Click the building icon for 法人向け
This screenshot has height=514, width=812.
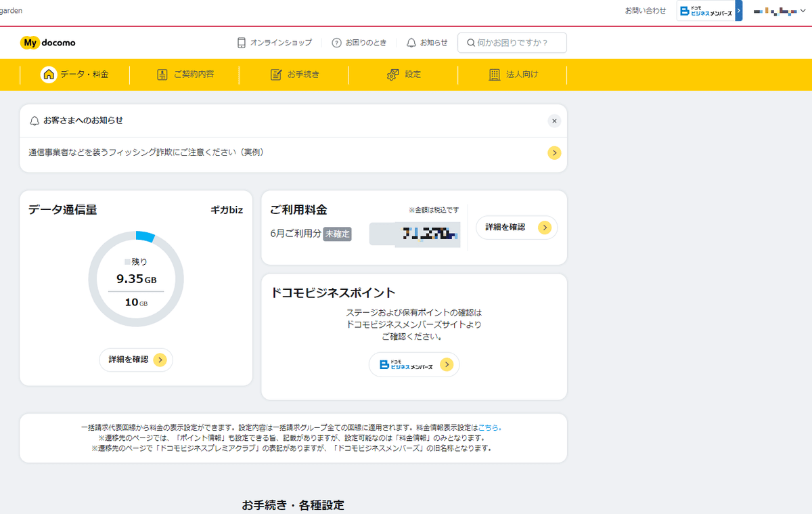pyautogui.click(x=495, y=74)
